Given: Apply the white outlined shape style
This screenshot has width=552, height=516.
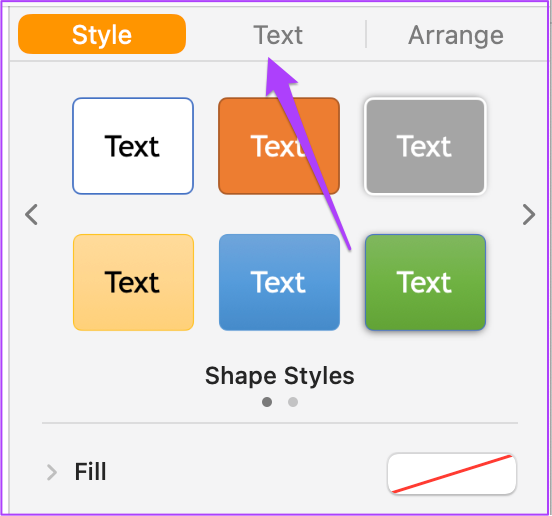Looking at the screenshot, I should click(x=133, y=146).
